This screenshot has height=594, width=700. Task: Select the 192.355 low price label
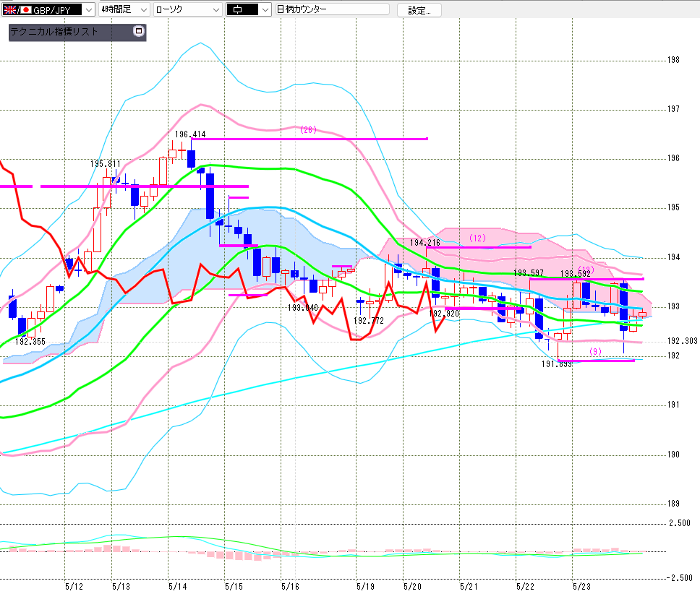pyautogui.click(x=30, y=342)
